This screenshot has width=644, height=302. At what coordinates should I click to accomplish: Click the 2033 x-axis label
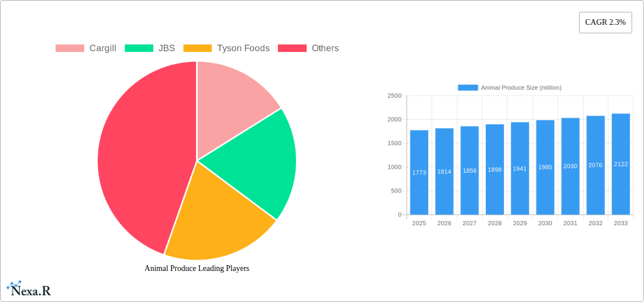[x=621, y=223]
